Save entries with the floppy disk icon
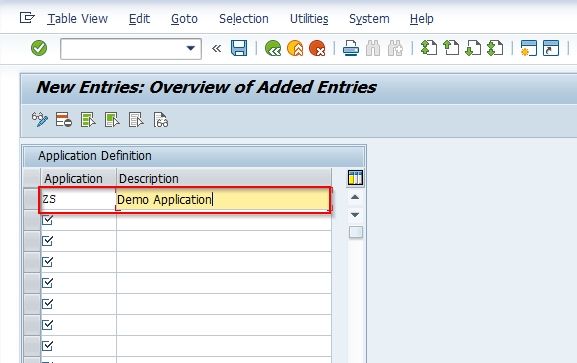 [x=239, y=48]
